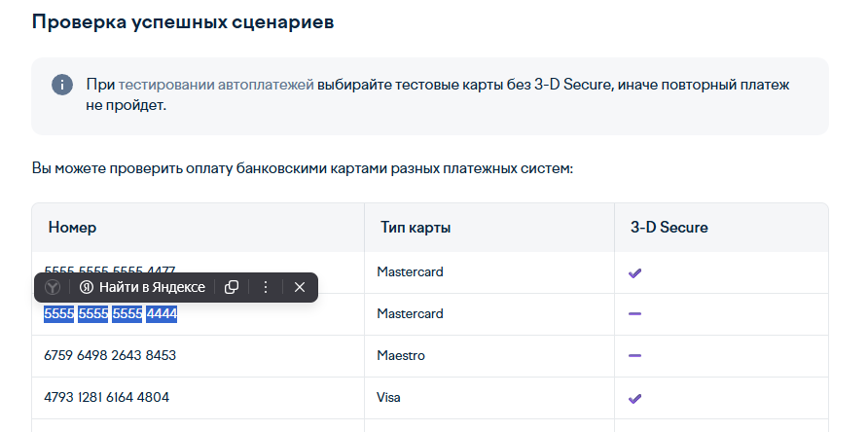Click the dash icon in Maestro row
Screen dimensions: 868x432
point(635,355)
